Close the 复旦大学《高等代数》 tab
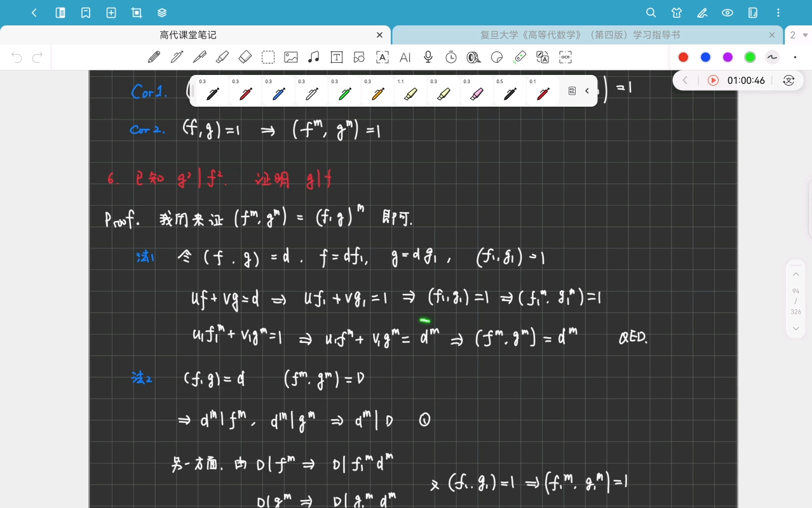812x508 pixels. click(772, 36)
